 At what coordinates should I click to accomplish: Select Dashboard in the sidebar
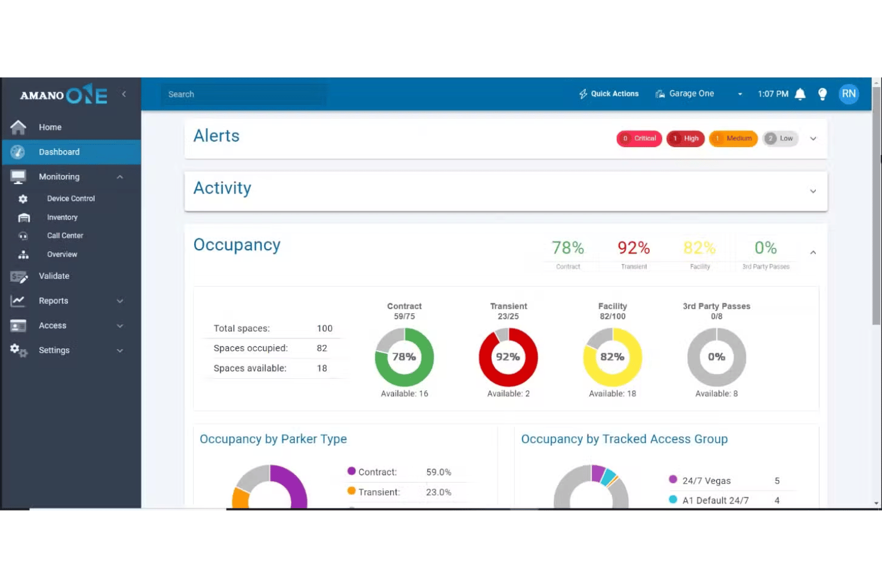click(72, 152)
